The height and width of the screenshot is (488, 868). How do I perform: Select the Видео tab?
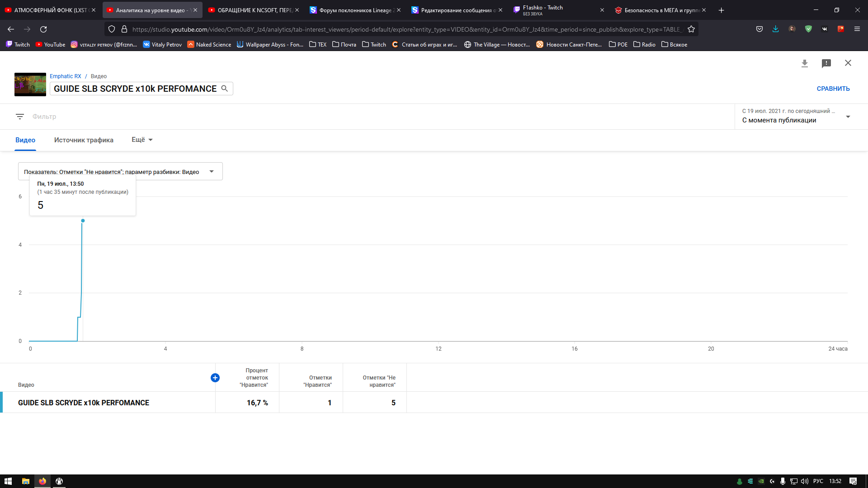point(25,140)
